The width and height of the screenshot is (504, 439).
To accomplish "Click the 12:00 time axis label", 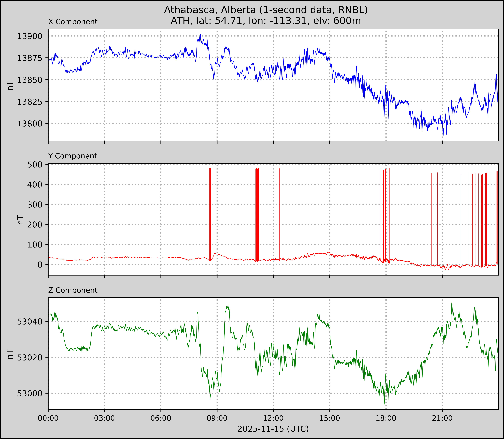I will [273, 418].
